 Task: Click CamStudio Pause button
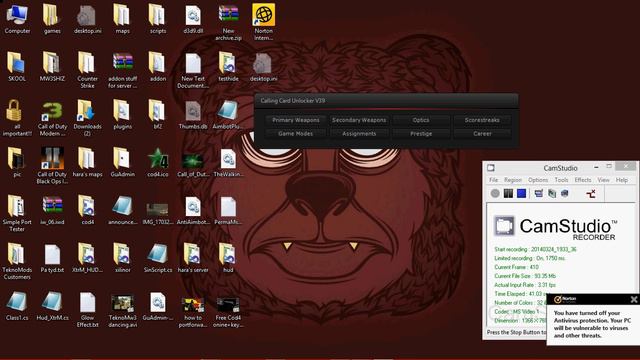(508, 193)
